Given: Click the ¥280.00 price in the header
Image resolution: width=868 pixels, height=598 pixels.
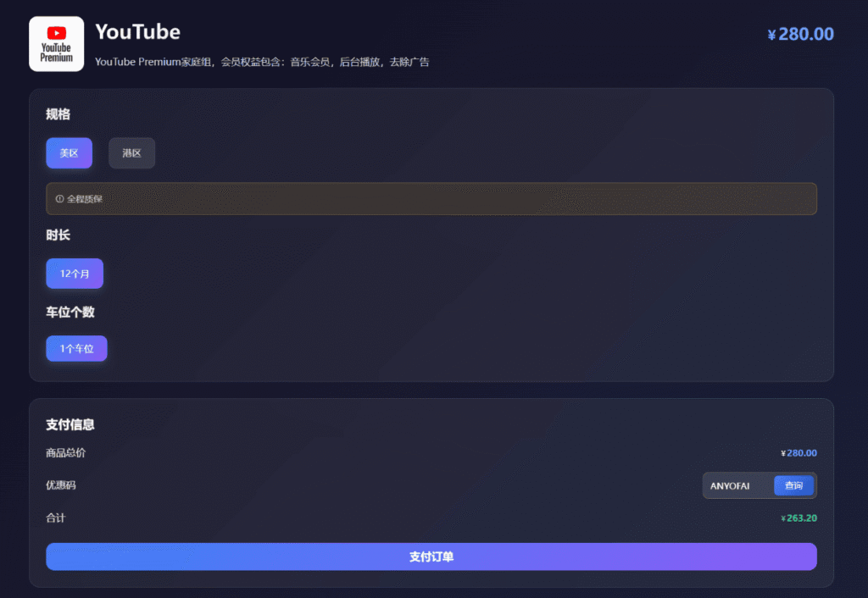Looking at the screenshot, I should 800,34.
